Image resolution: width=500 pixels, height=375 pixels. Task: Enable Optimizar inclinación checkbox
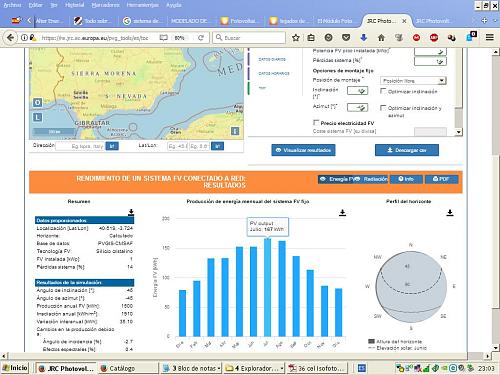[383, 91]
